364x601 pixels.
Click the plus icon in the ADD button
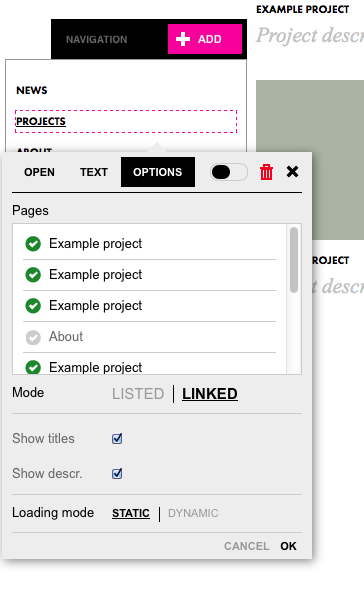183,39
